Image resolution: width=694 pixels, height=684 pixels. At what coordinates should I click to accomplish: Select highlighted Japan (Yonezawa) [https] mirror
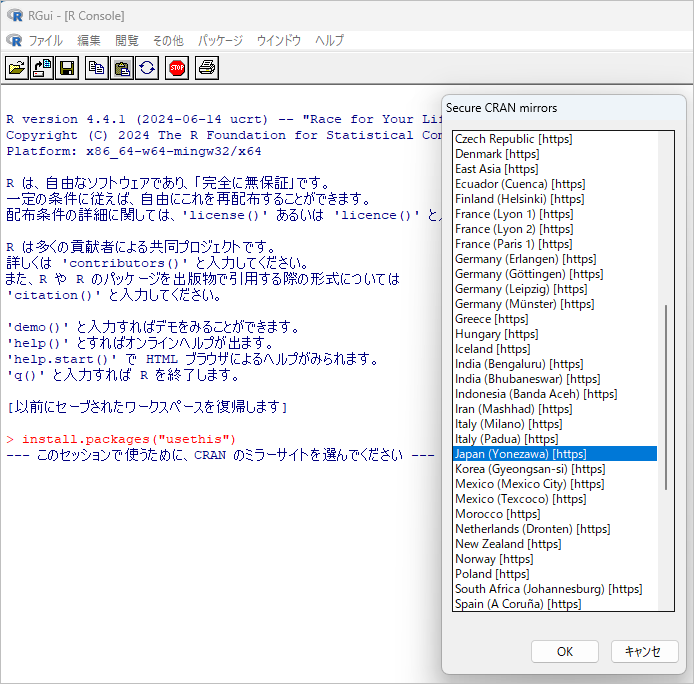555,454
